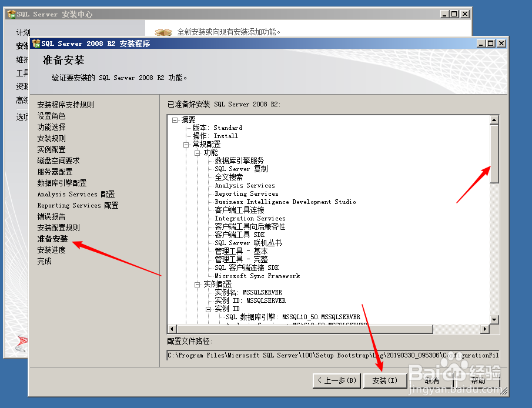
Task: Collapse the 实例 ID sub-node
Action: click(x=208, y=309)
